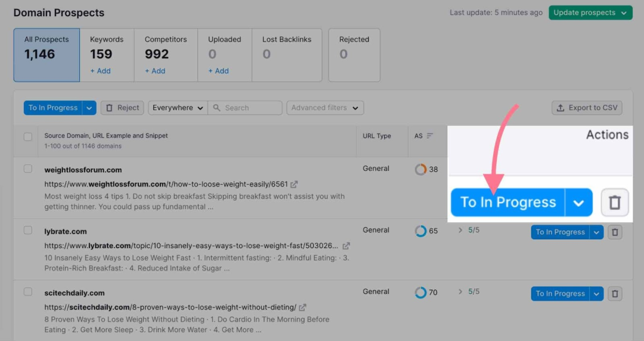Select the weightlossforum.com row checkbox
The width and height of the screenshot is (644, 341).
[28, 169]
